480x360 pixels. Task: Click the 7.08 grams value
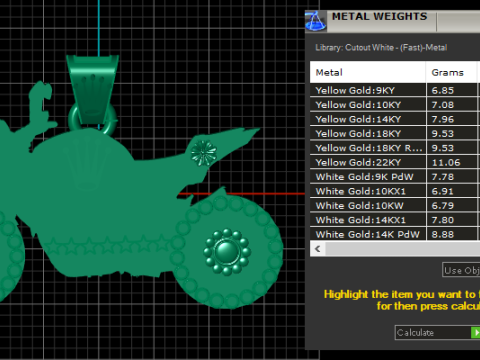tap(443, 105)
